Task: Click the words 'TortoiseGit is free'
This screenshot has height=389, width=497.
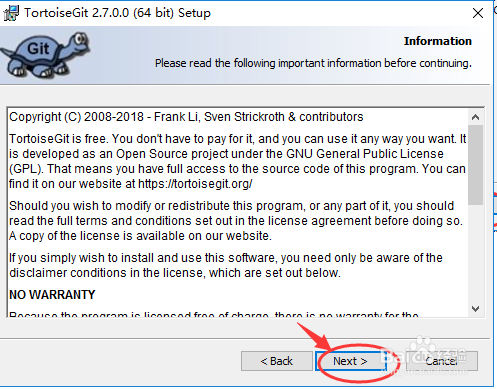Action: [x=58, y=139]
